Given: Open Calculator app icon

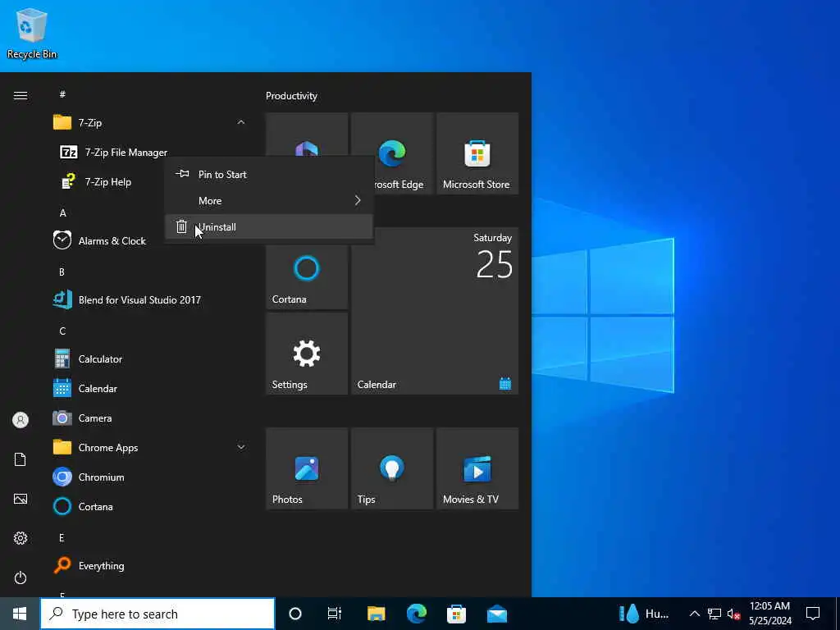Looking at the screenshot, I should pos(62,359).
